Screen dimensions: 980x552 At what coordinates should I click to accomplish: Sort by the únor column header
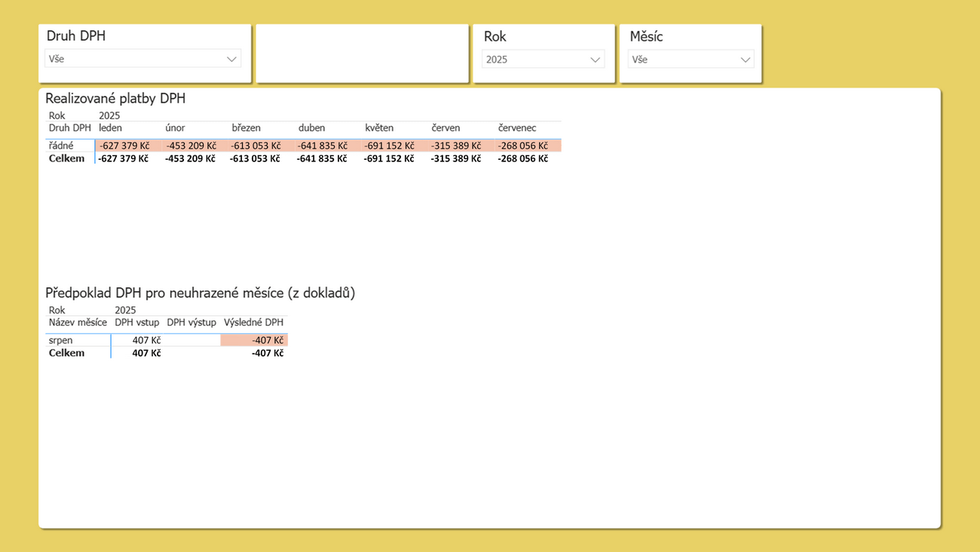(175, 128)
